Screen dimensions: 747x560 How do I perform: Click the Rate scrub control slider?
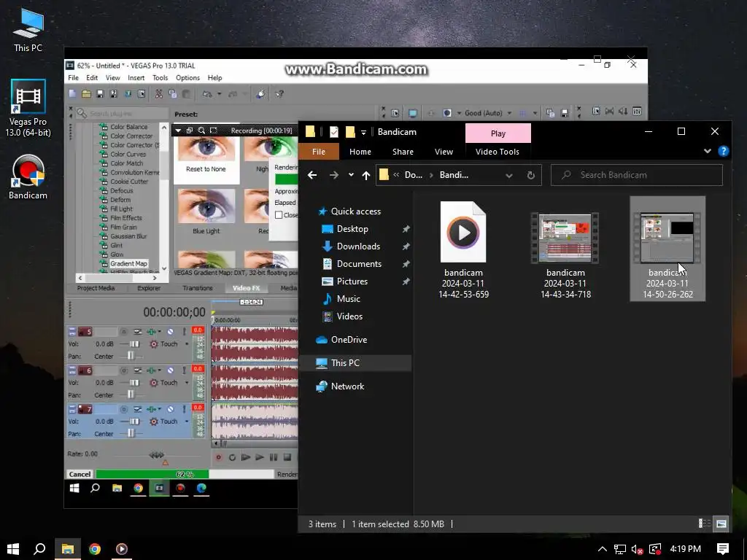pos(157,456)
